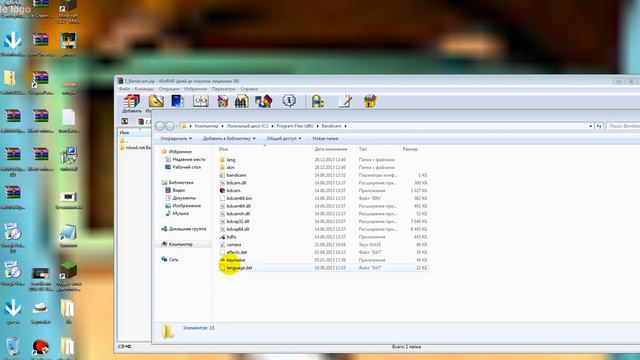Image resolution: width=640 pixels, height=360 pixels.
Task: Expand Добавить в библиотеку dropdown
Action: coord(229,139)
